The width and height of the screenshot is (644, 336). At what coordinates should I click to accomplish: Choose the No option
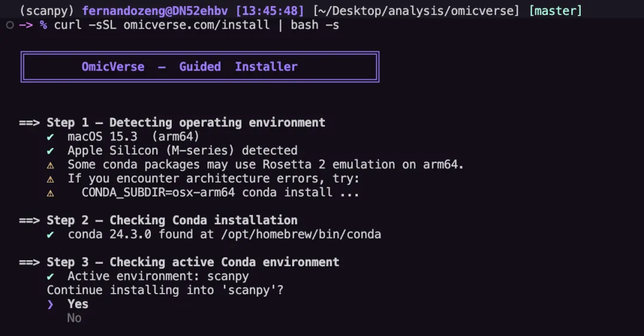74,318
